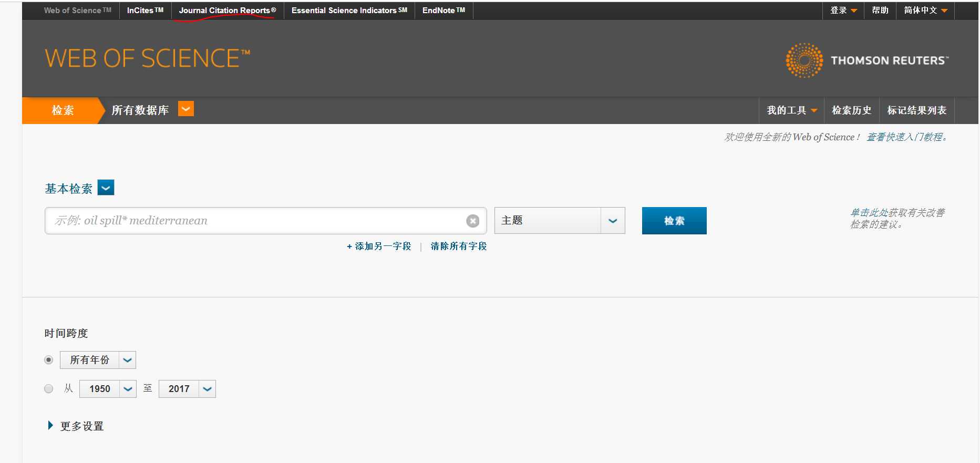
Task: Click the 时间跨度 heading text
Action: 66,333
